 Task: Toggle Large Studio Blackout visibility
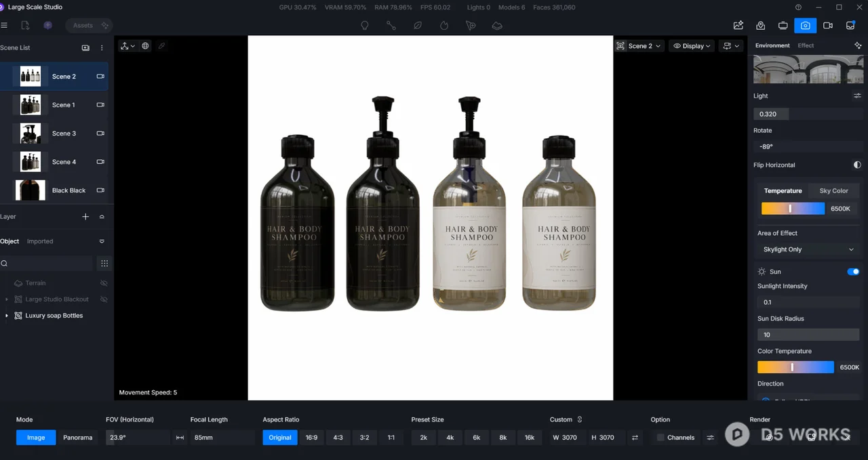tap(104, 299)
